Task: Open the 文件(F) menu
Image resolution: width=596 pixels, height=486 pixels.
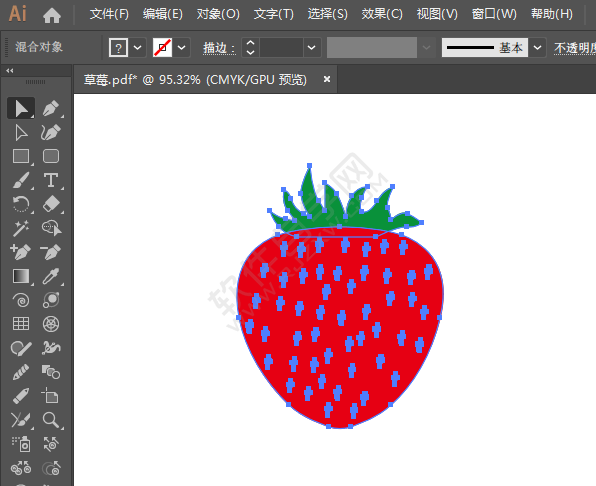Action: pyautogui.click(x=109, y=14)
